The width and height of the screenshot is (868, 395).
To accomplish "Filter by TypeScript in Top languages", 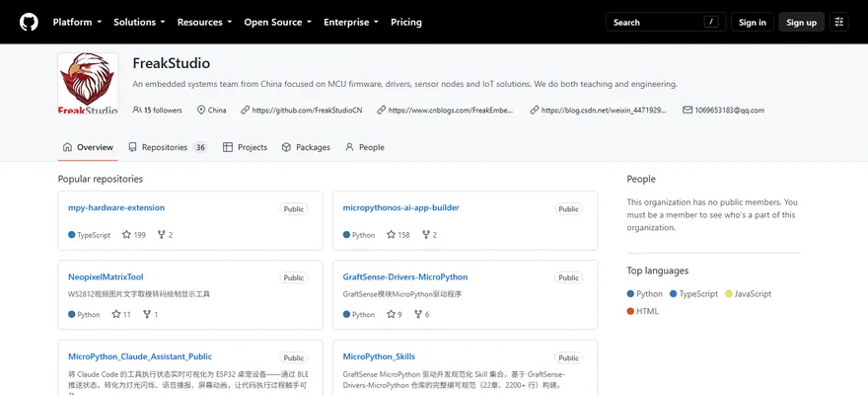I will pos(693,294).
